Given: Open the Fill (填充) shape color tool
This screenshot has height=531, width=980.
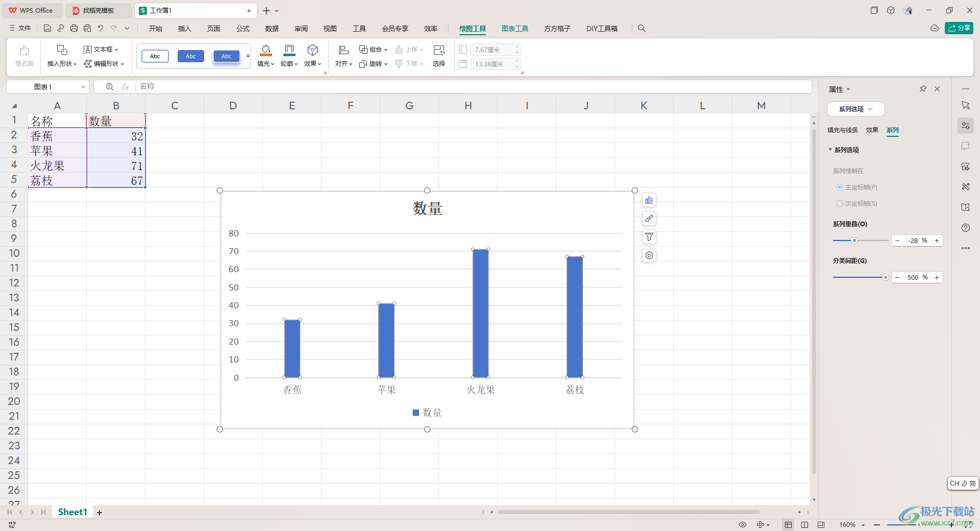Looking at the screenshot, I should (266, 56).
